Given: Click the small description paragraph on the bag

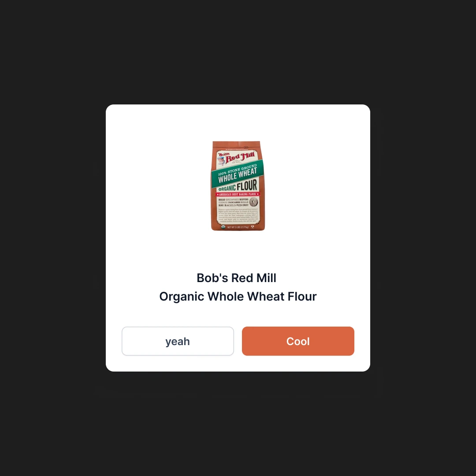Looking at the screenshot, I should pos(238,216).
